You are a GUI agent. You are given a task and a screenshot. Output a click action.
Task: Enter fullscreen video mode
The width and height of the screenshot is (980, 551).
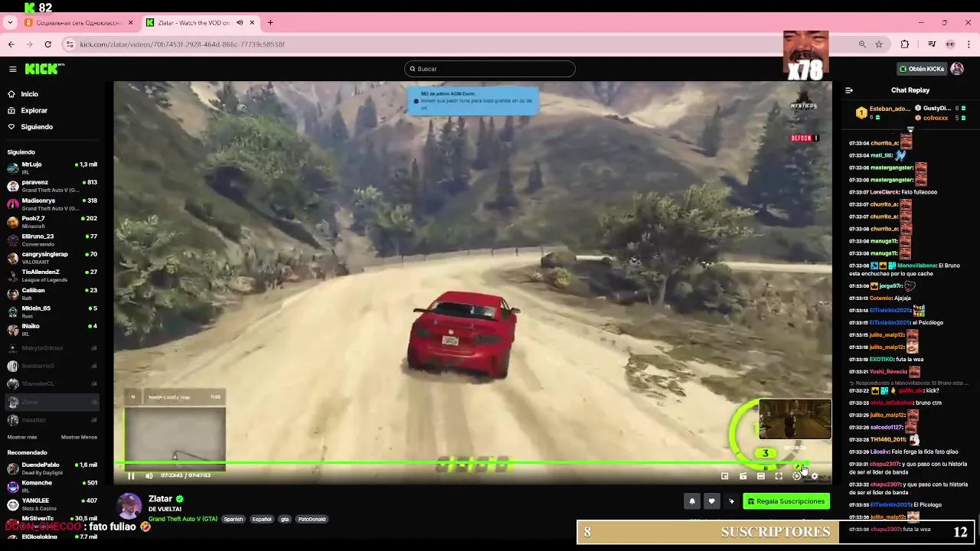tap(779, 476)
